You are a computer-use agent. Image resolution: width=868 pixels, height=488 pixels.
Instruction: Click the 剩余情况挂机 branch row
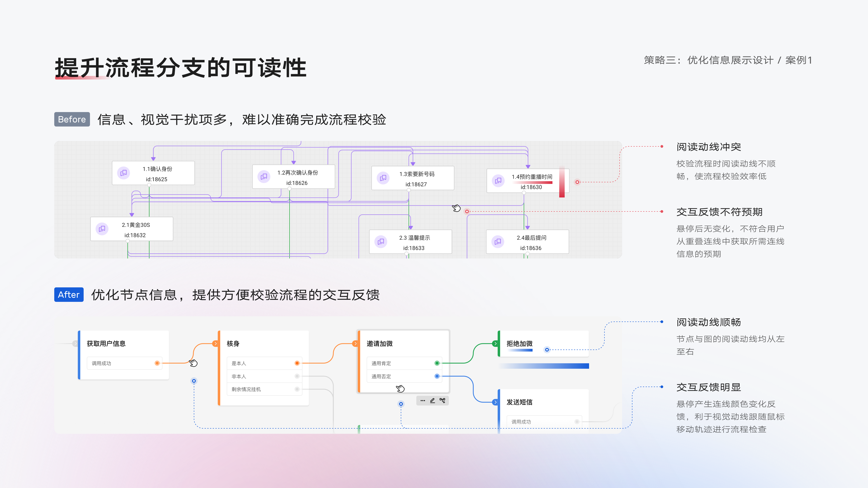(x=264, y=389)
